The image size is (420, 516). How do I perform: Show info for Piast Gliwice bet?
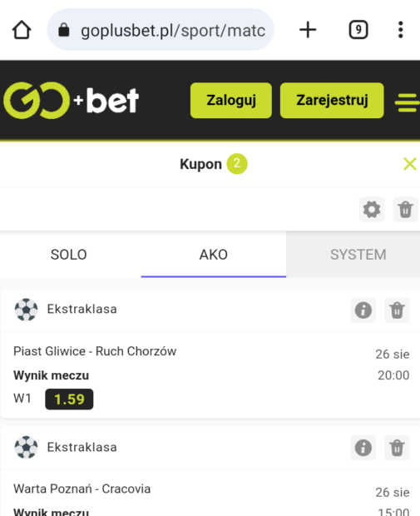click(363, 310)
